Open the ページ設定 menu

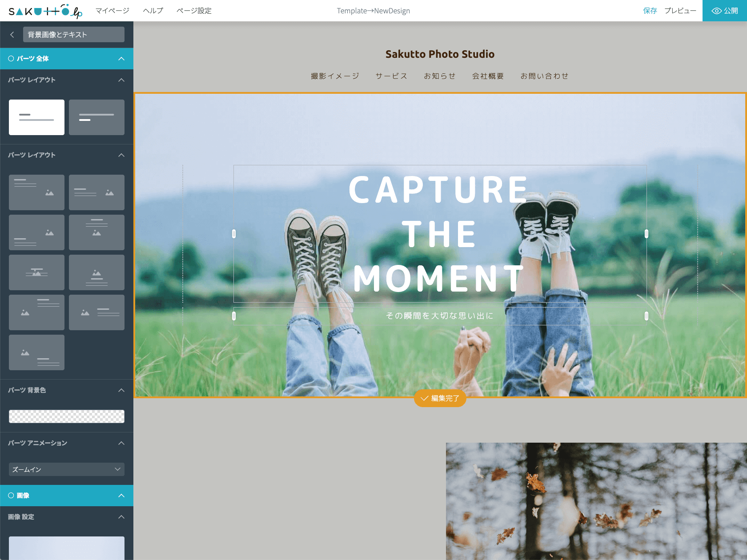[194, 11]
